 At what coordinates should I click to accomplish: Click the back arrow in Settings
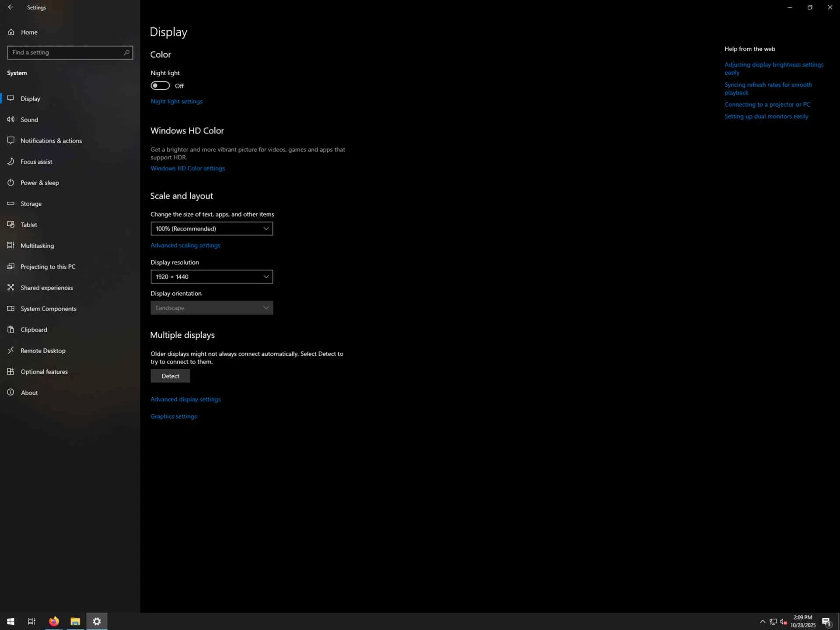pyautogui.click(x=10, y=7)
